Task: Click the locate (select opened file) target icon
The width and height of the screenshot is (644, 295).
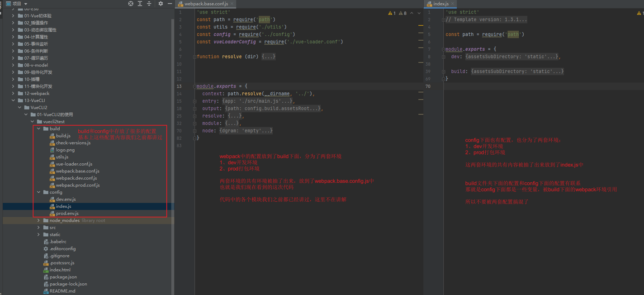Action: (x=131, y=4)
